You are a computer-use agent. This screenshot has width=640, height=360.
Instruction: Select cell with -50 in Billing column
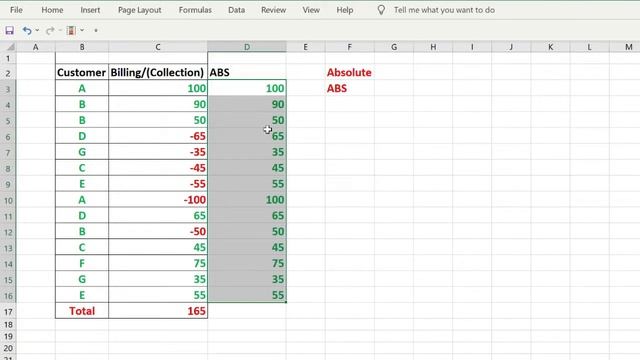pos(158,231)
